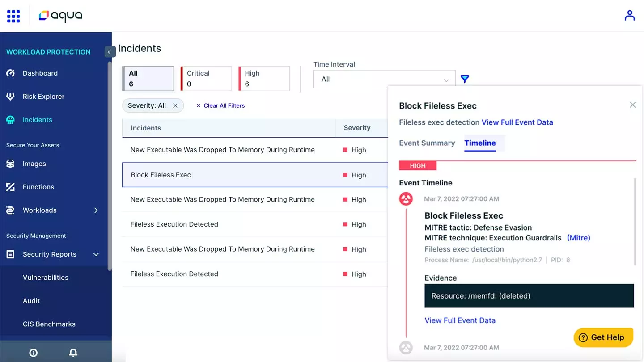644x362 pixels.
Task: Click the Aqua logo
Action: point(61,16)
